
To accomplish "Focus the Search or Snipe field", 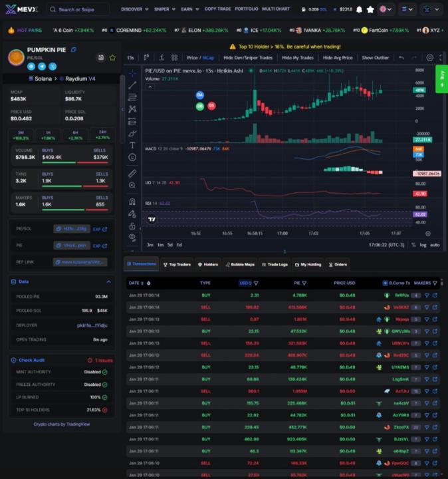I will [x=78, y=9].
